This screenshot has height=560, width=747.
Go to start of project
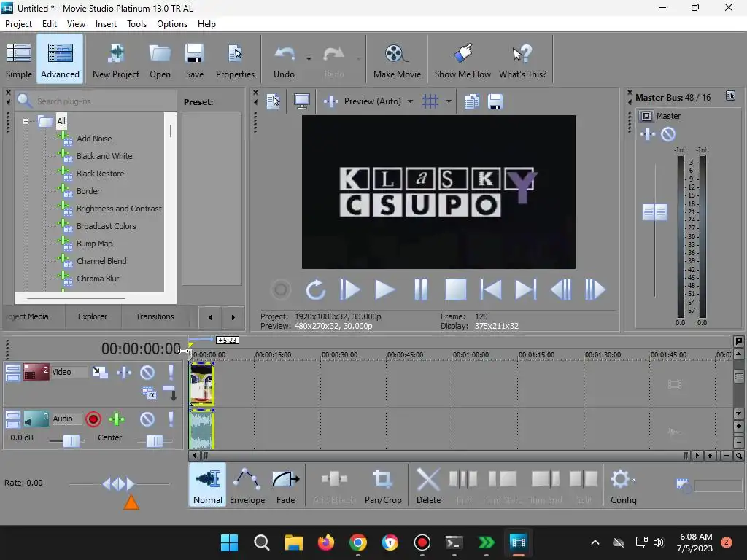(x=491, y=289)
